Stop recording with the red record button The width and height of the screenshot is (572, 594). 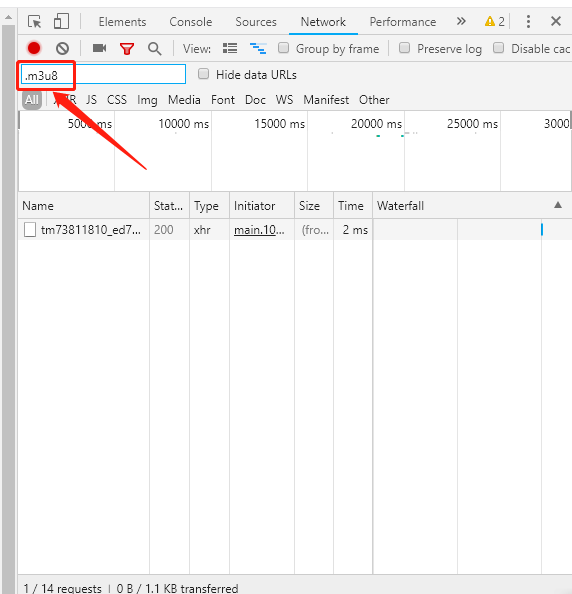tap(34, 48)
